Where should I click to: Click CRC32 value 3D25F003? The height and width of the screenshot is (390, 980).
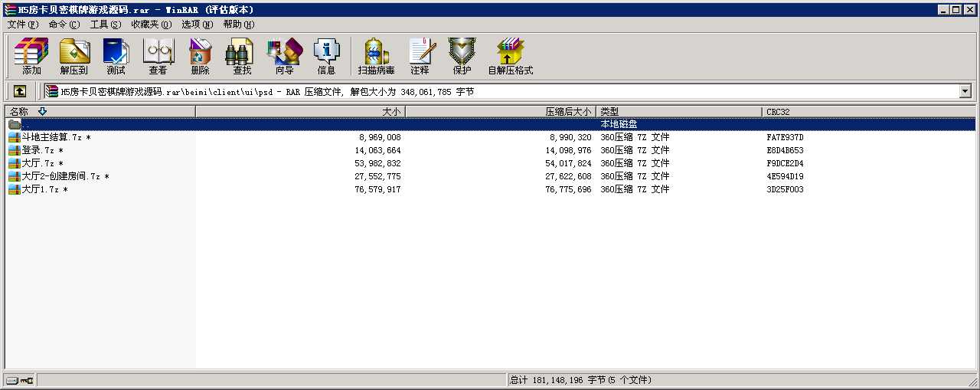(785, 189)
